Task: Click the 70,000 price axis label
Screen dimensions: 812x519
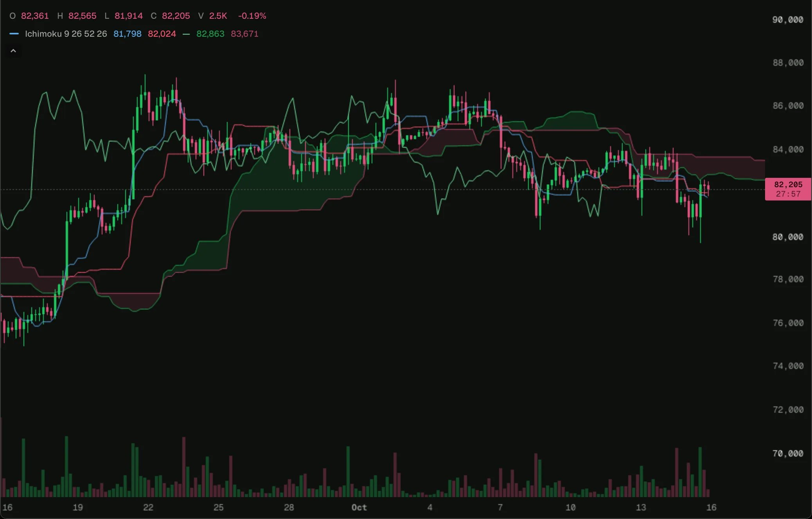Action: tap(788, 453)
